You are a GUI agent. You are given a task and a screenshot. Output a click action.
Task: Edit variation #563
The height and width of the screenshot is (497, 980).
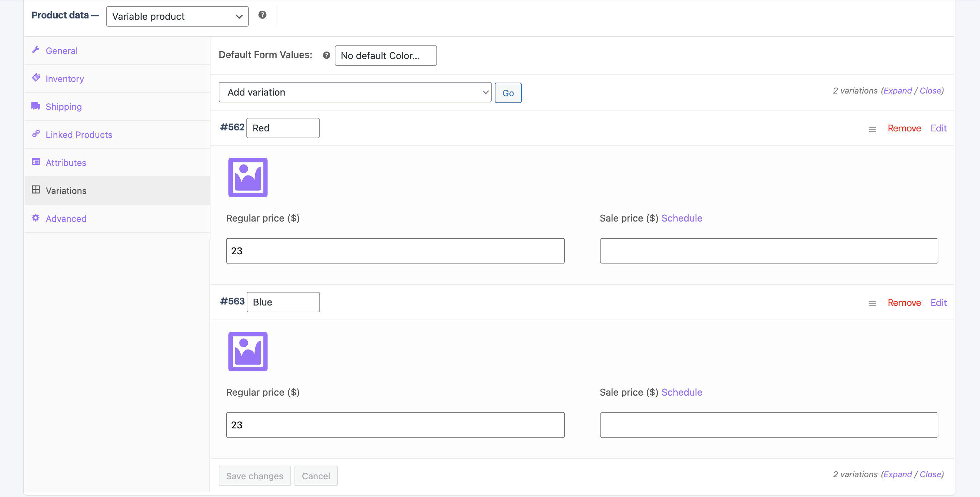point(938,302)
